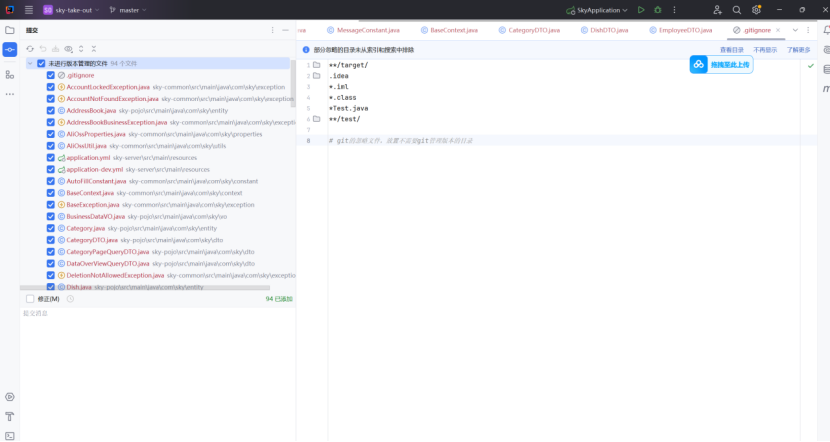Hide the commit panel with minimize dash
The height and width of the screenshot is (442, 830).
pyautogui.click(x=285, y=30)
